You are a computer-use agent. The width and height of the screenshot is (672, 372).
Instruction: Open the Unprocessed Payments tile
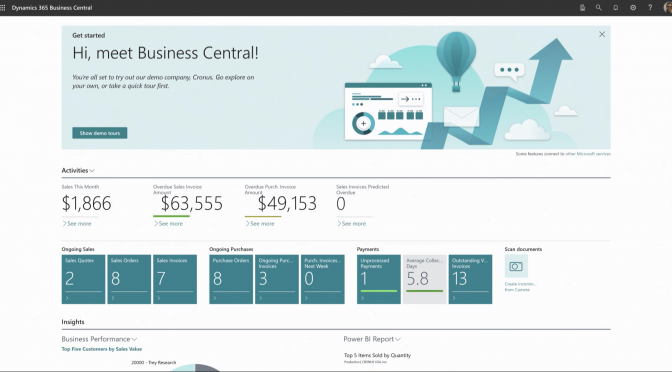(x=379, y=279)
